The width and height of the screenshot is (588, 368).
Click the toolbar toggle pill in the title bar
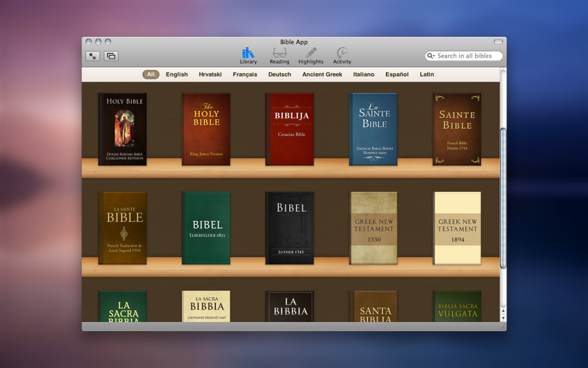tap(498, 41)
